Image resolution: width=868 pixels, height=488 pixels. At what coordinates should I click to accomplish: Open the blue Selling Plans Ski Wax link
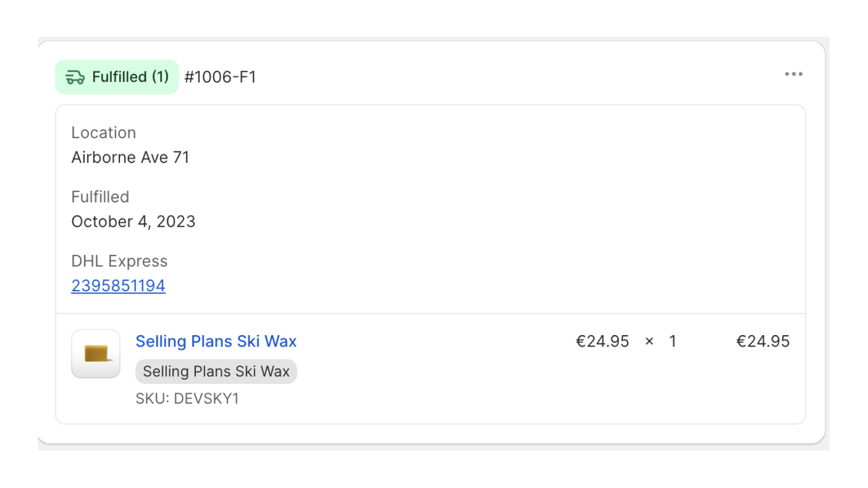(x=216, y=342)
